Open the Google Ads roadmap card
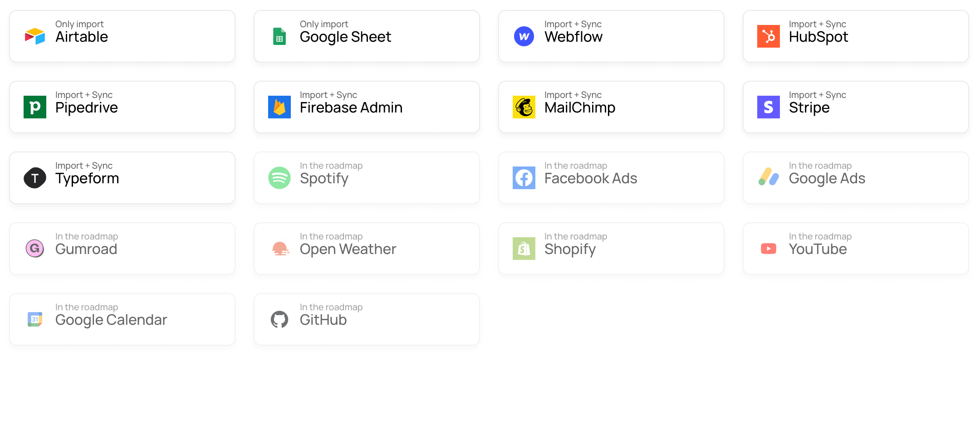 coord(856,178)
